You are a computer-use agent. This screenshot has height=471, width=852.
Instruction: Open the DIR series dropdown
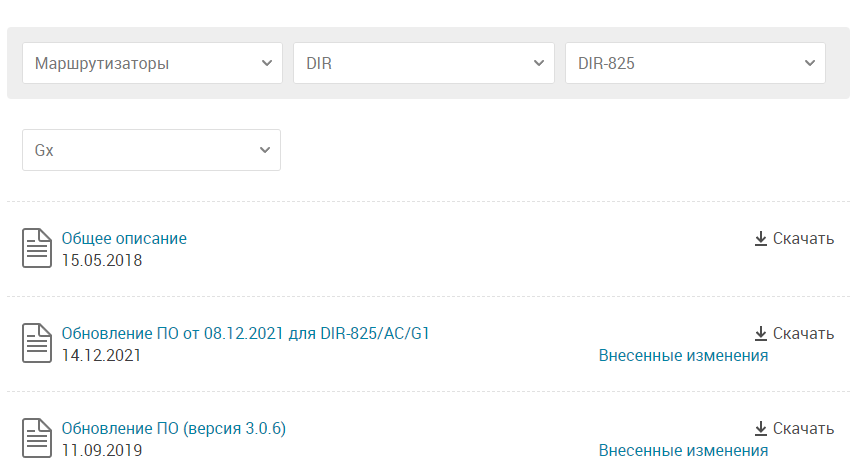[424, 63]
